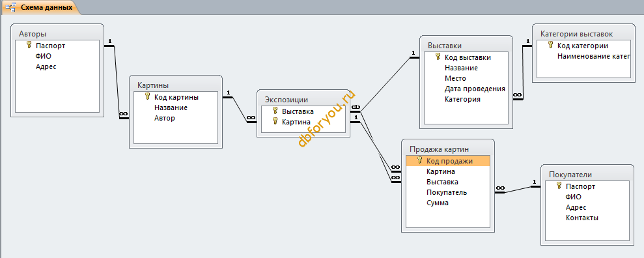Select the Код картины field

(x=176, y=97)
